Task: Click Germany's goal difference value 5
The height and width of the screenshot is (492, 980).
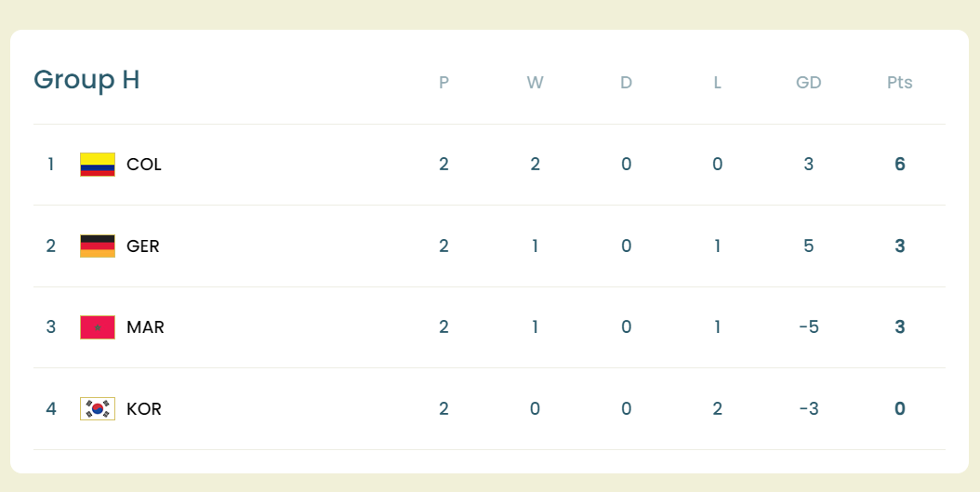Action: point(808,246)
